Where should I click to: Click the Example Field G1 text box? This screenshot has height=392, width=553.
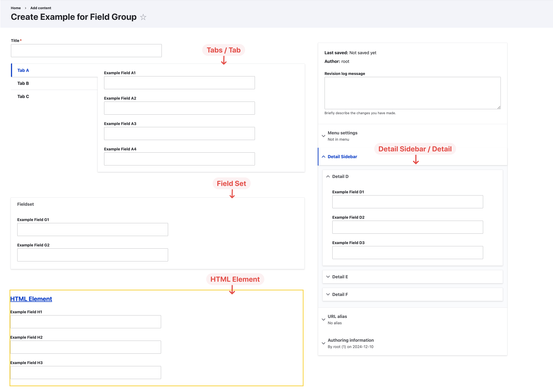click(92, 230)
